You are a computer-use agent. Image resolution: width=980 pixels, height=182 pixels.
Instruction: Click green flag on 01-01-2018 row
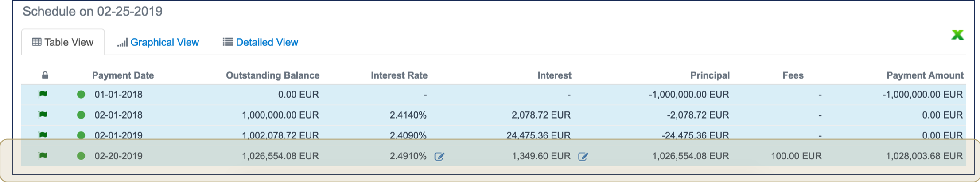click(43, 94)
